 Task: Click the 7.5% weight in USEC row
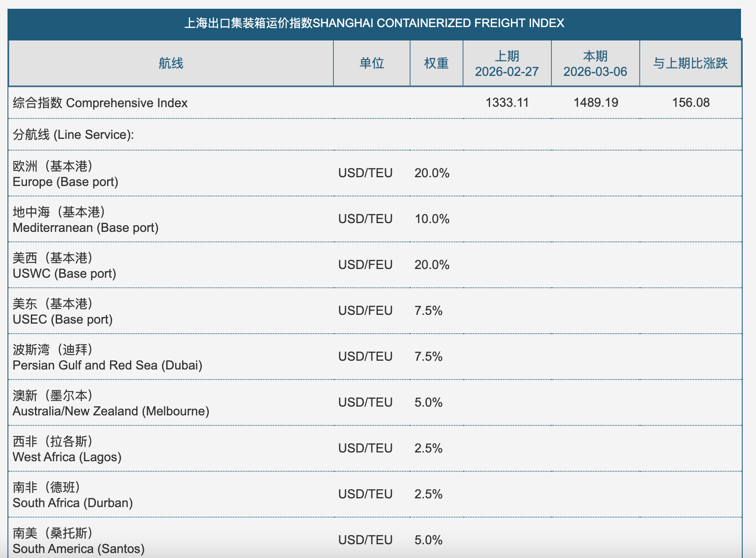pyautogui.click(x=428, y=311)
